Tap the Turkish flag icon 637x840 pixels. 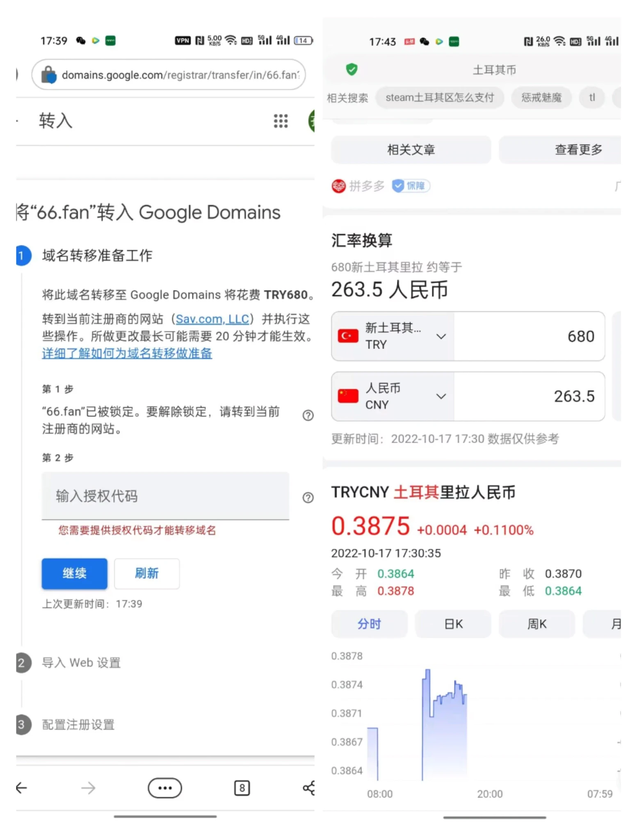(348, 336)
